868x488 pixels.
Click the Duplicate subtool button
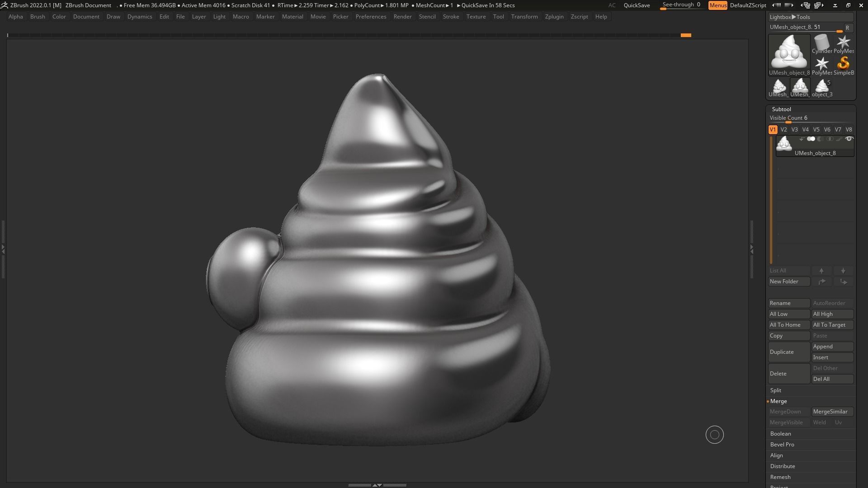[x=789, y=352]
